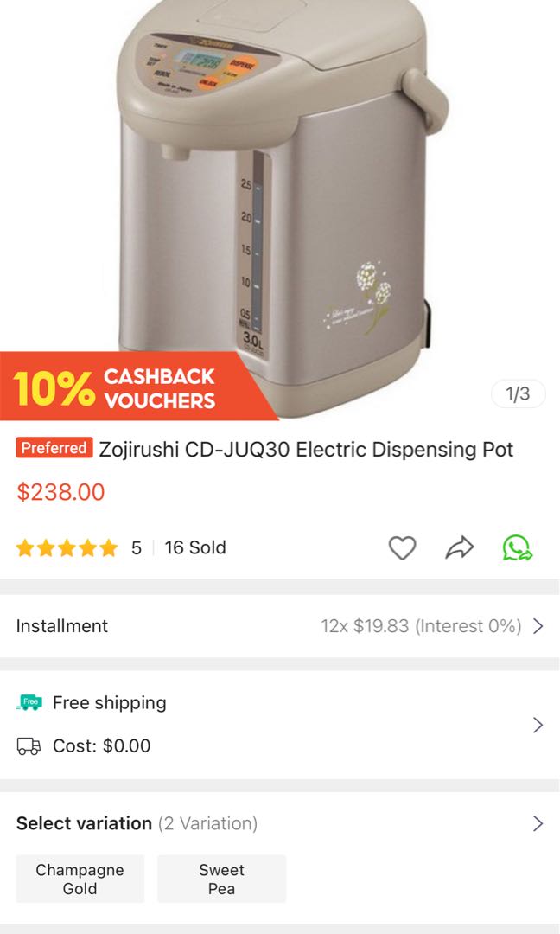The height and width of the screenshot is (934, 560).
Task: Tap the $238.00 price
Action: (x=60, y=492)
